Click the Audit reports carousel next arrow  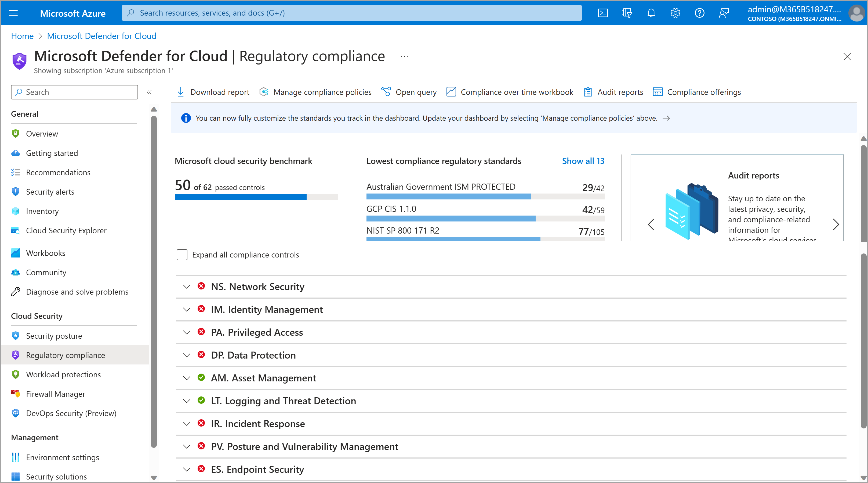(837, 224)
